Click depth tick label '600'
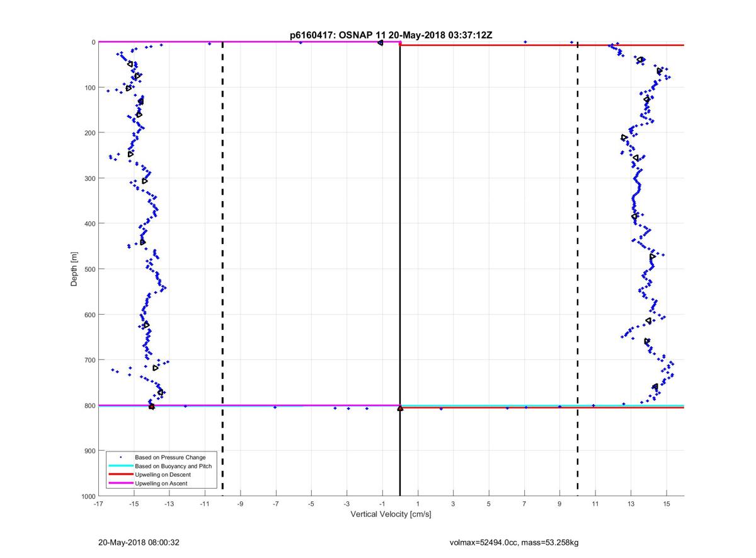The width and height of the screenshot is (756, 558). coord(89,315)
